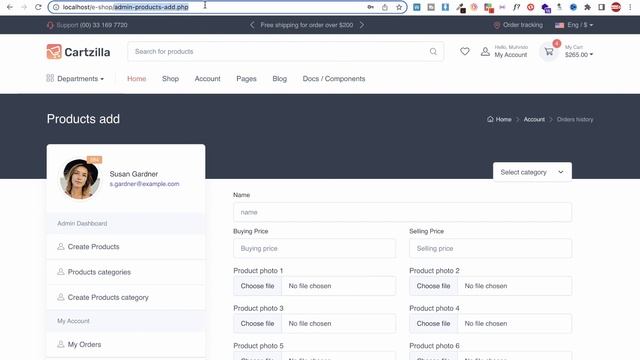This screenshot has height=360, width=640.
Task: Expand the Departments menu
Action: (x=75, y=78)
